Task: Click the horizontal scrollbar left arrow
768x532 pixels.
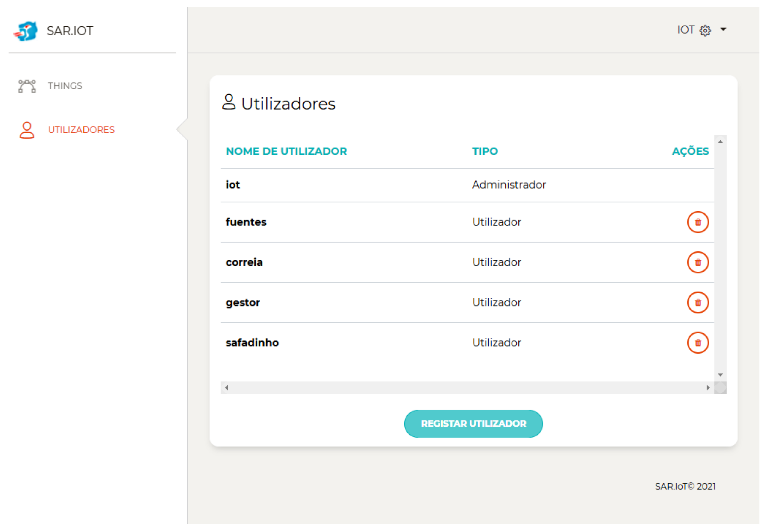Action: click(x=227, y=388)
